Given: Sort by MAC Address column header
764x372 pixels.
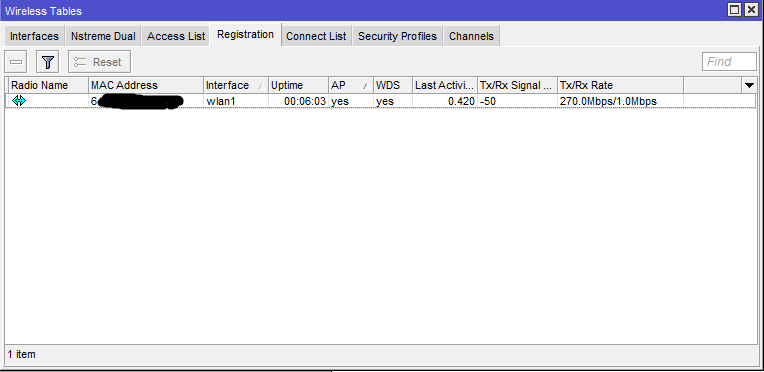Looking at the screenshot, I should [x=146, y=85].
